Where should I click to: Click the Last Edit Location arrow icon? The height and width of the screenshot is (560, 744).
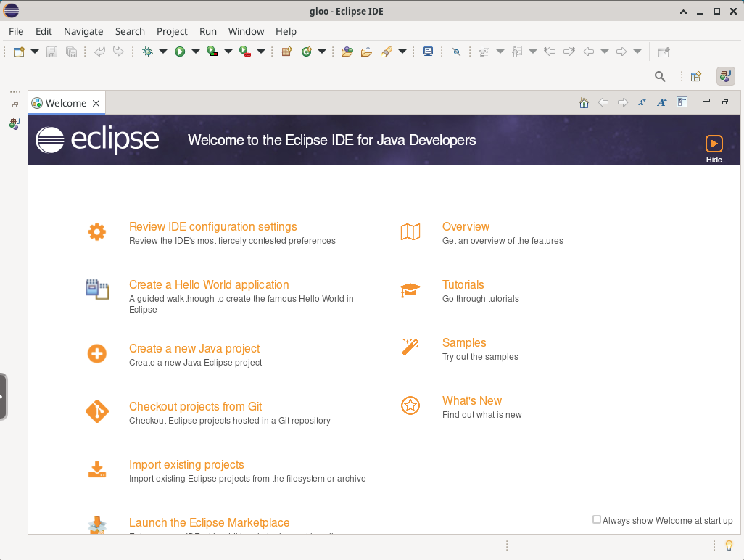550,52
